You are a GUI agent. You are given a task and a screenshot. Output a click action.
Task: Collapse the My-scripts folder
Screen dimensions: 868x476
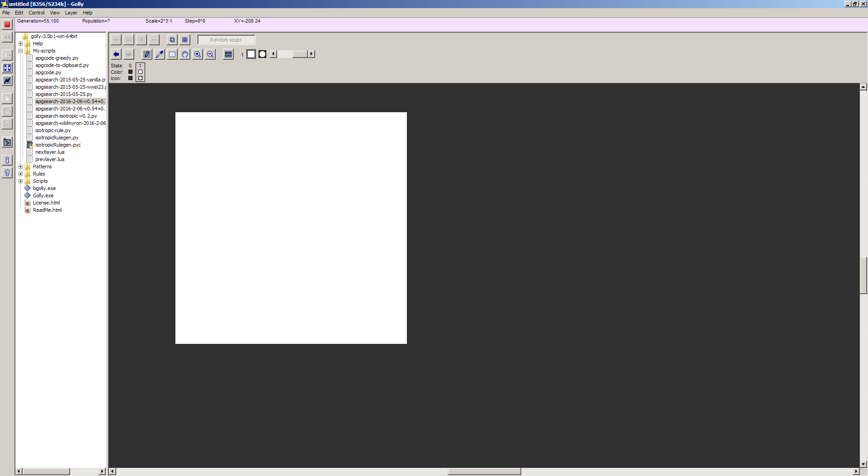pos(20,51)
